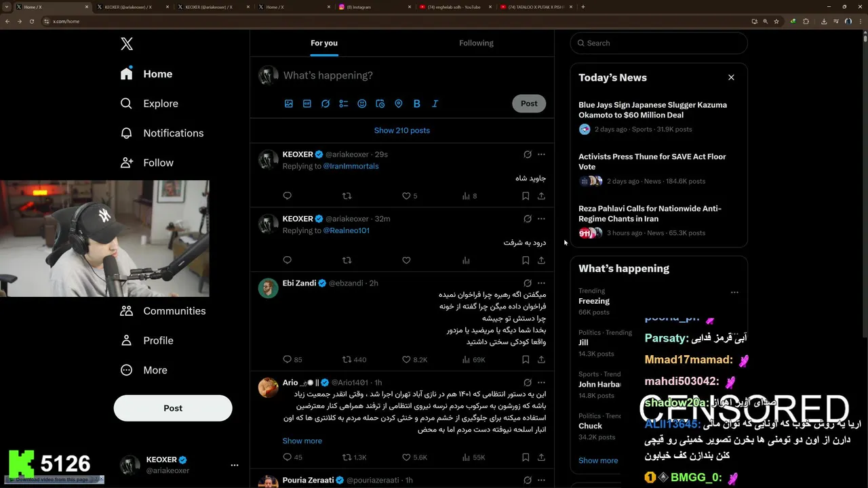Toggle italic formatting in composer
This screenshot has width=868, height=488.
pos(435,104)
